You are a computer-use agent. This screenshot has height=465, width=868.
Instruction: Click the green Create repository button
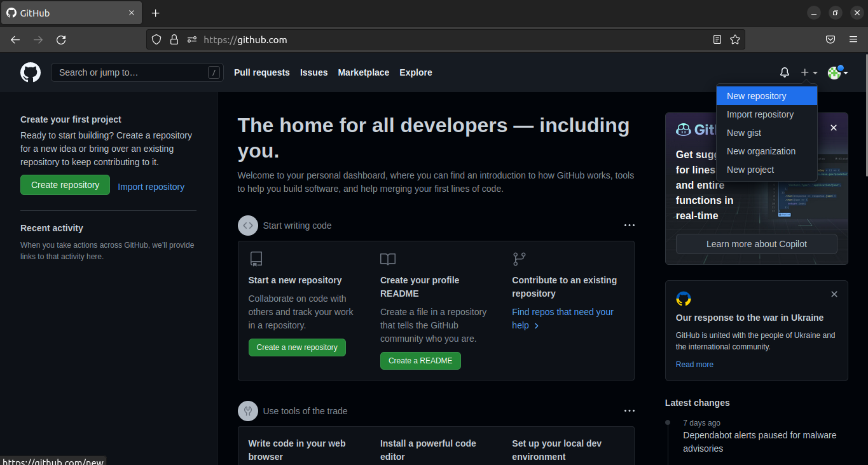(65, 185)
